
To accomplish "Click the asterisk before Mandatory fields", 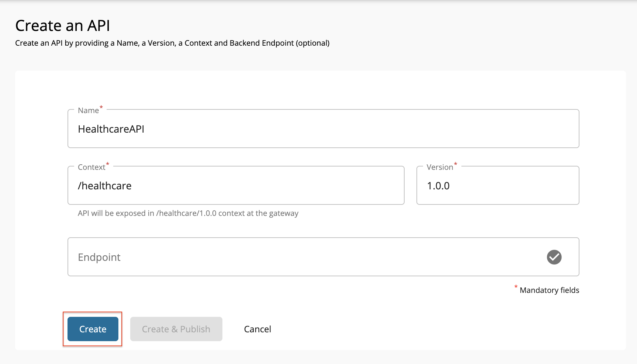I will pos(516,287).
